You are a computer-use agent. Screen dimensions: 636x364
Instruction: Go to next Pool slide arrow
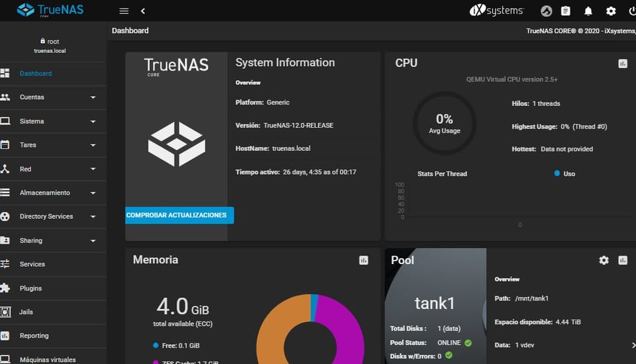633,345
